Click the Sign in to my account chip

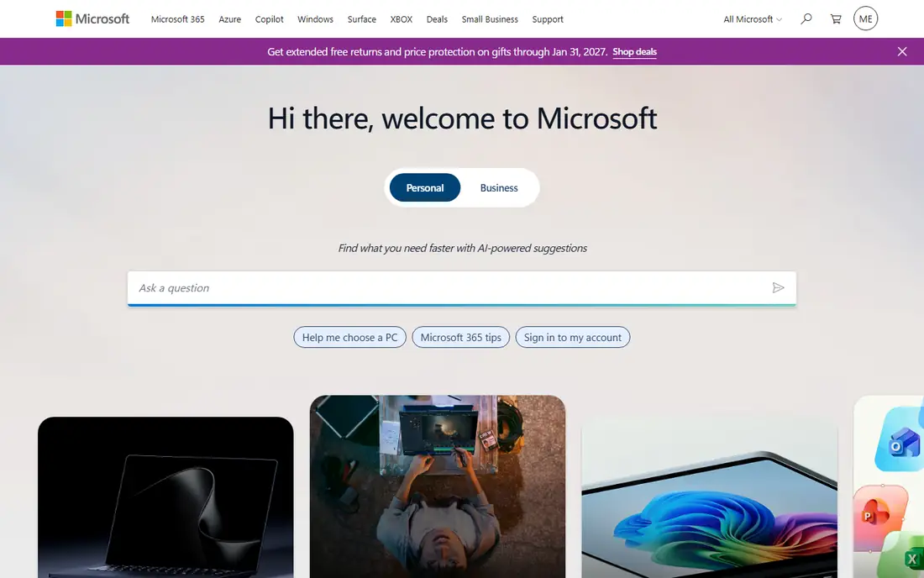coord(573,337)
